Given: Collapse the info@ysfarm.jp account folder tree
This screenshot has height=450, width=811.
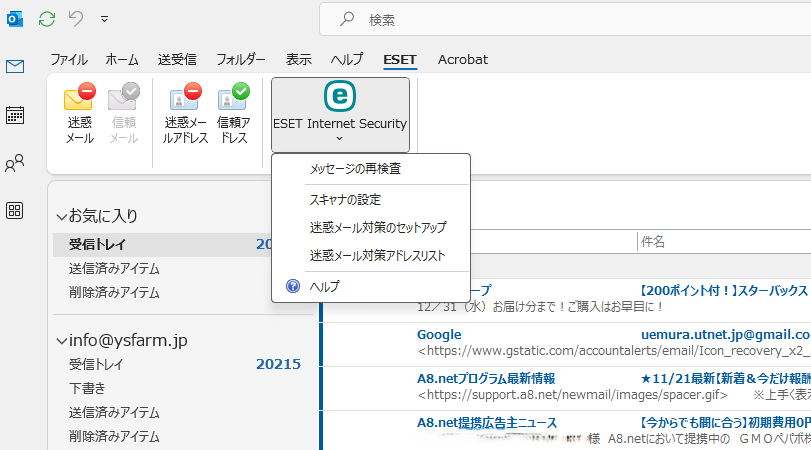Looking at the screenshot, I should click(x=62, y=339).
